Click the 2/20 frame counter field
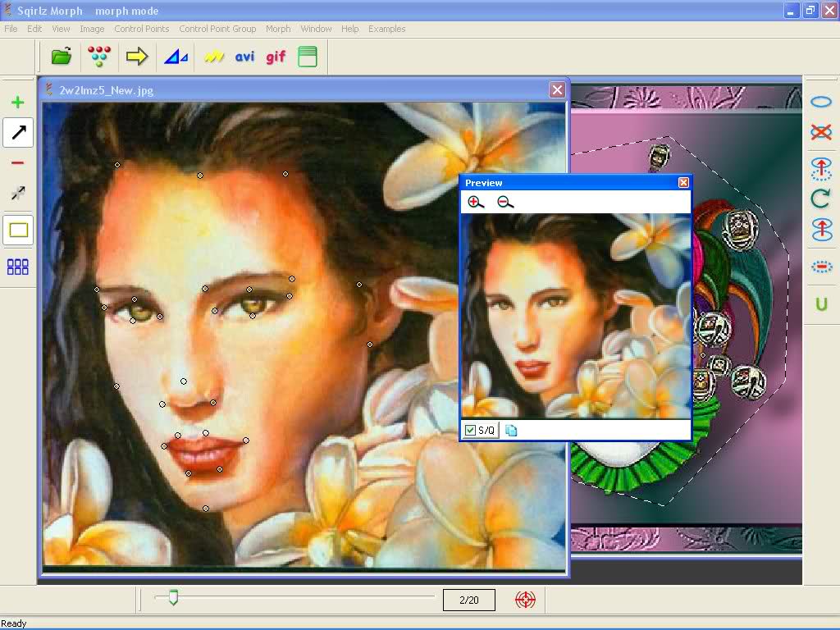840x630 pixels. [x=468, y=600]
